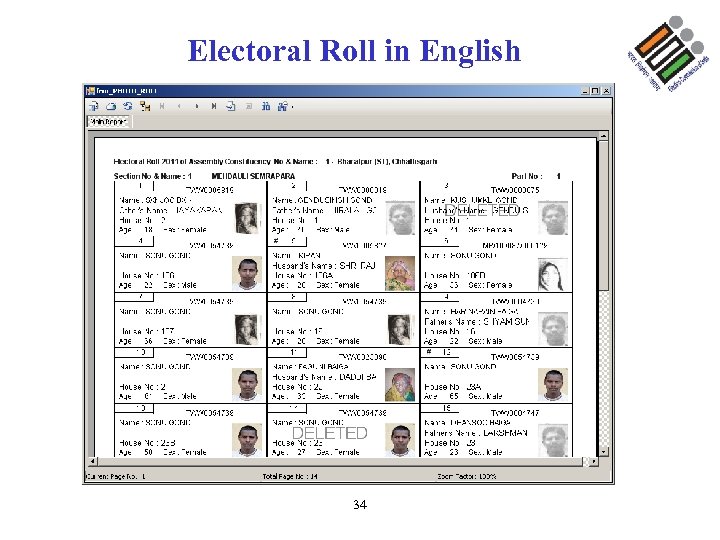Click photo on card with Father's Name LAKSHMAN

553,440
